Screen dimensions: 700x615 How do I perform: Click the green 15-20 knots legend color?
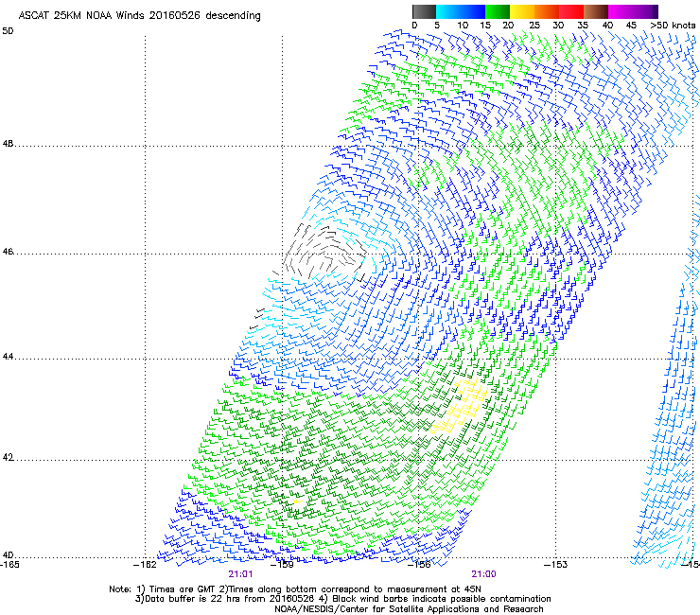point(497,11)
